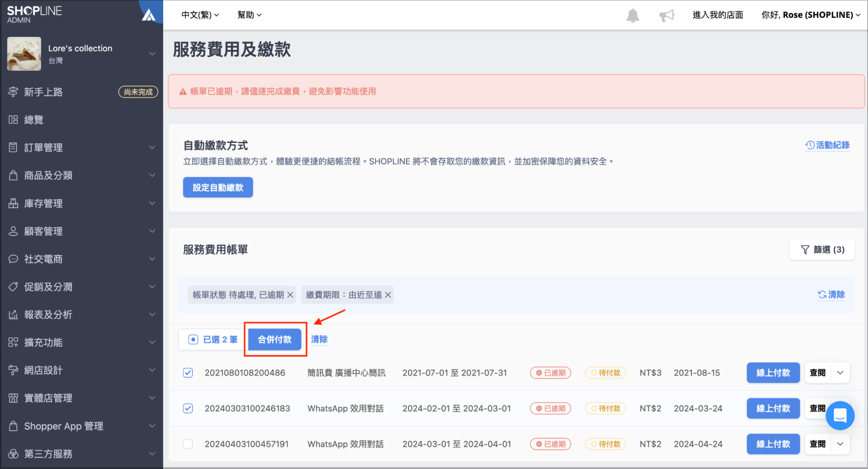The width and height of the screenshot is (868, 469).
Task: Open the 擴充功能 sidebar menu
Action: pyautogui.click(x=82, y=342)
